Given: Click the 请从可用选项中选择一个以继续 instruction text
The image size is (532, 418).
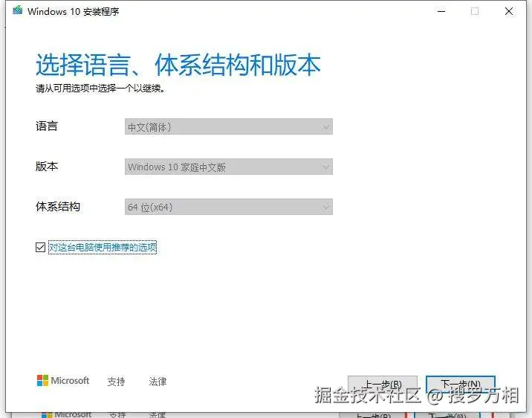Looking at the screenshot, I should (x=100, y=89).
